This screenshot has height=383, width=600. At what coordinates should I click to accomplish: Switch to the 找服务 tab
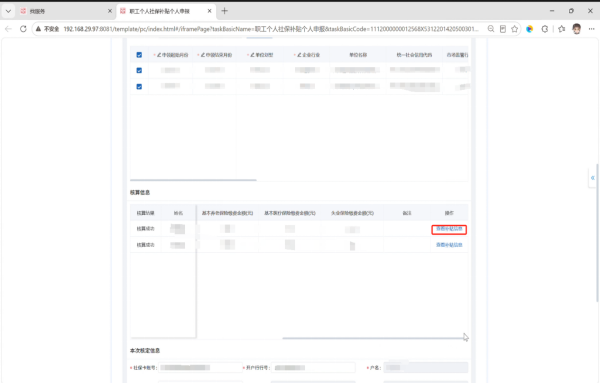[65, 11]
